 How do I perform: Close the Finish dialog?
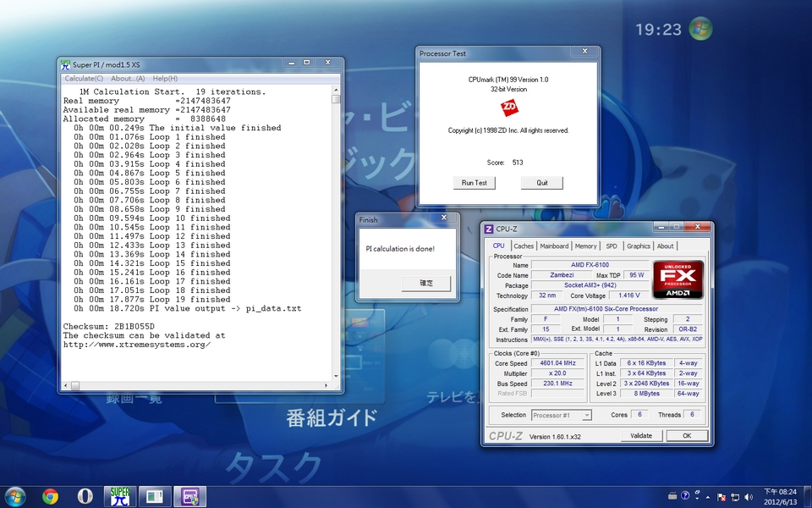[444, 218]
